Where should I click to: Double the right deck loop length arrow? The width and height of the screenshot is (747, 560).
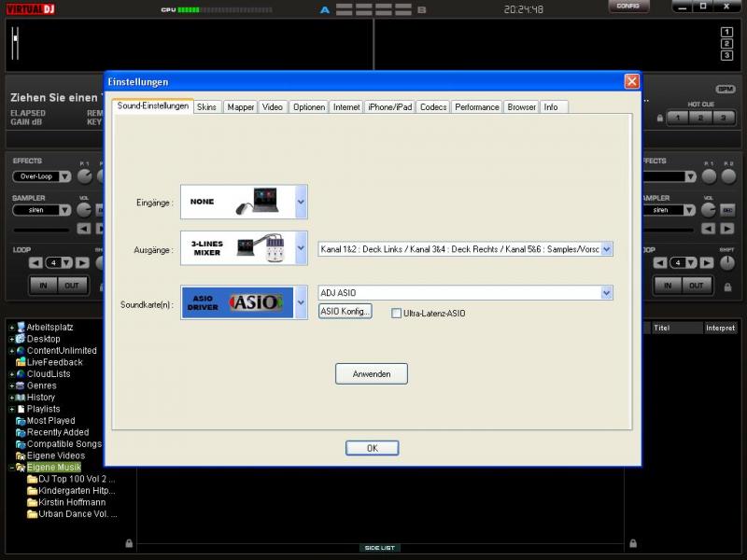(x=707, y=263)
